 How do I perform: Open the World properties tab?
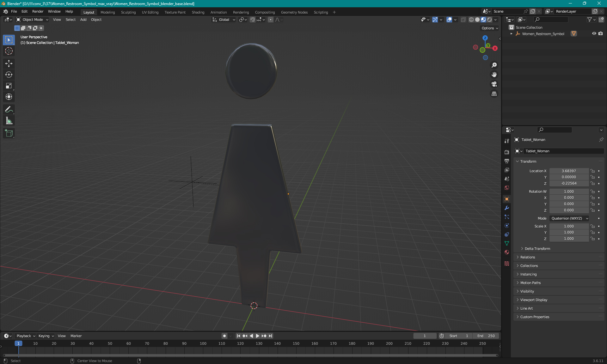pos(507,188)
